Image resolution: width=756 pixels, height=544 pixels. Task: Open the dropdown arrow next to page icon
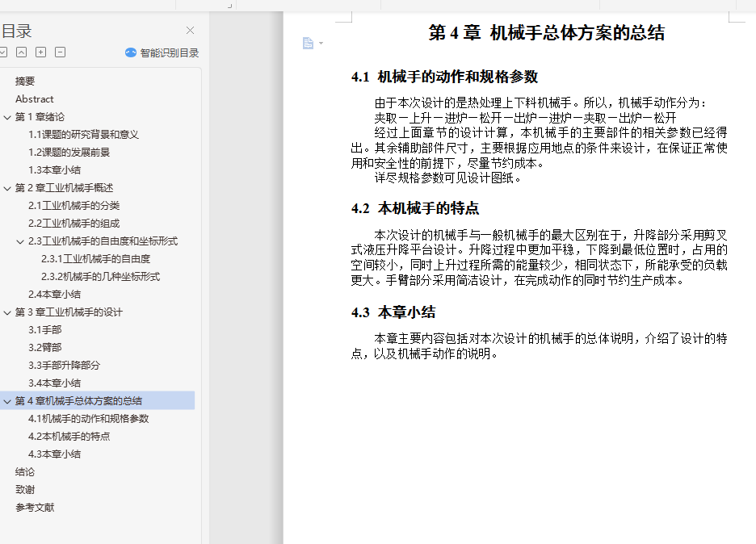(321, 44)
